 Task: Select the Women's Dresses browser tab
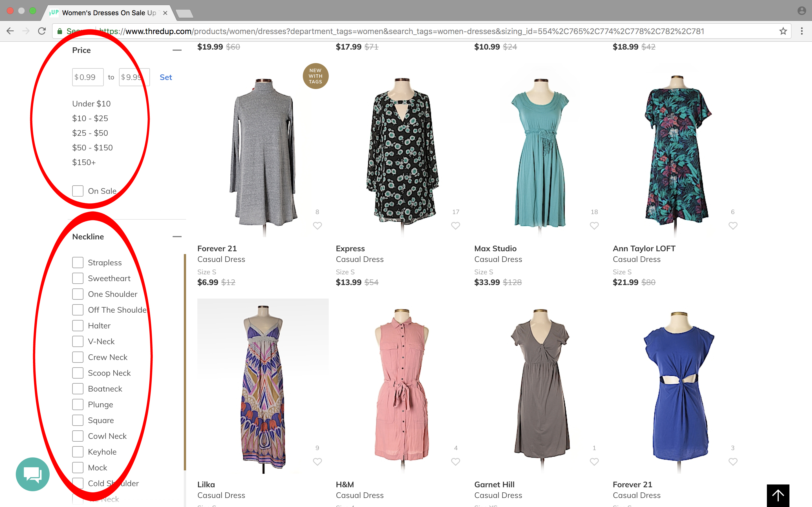point(107,13)
